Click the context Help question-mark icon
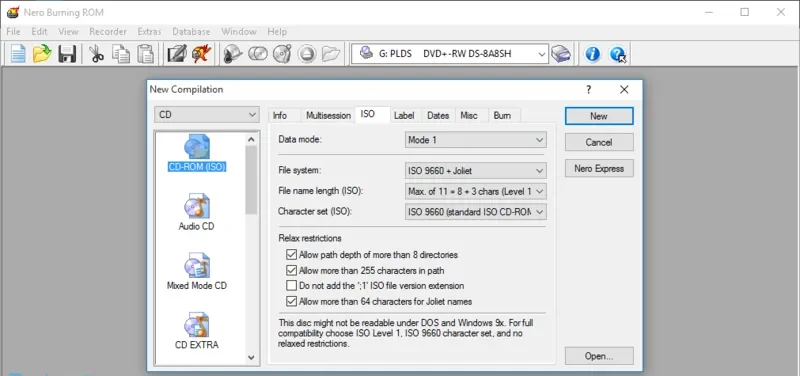The image size is (800, 376). pyautogui.click(x=618, y=54)
